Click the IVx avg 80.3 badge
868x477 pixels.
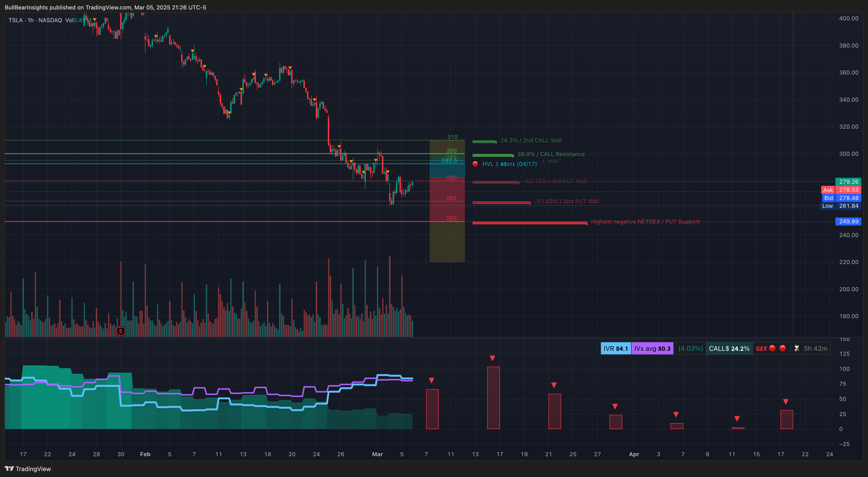(652, 348)
